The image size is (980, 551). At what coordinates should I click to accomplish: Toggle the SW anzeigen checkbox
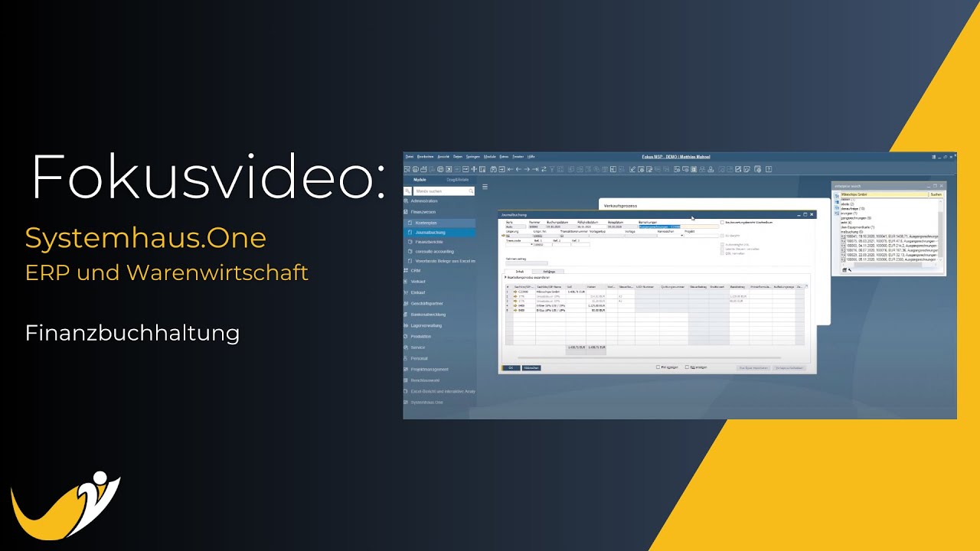[x=688, y=367]
